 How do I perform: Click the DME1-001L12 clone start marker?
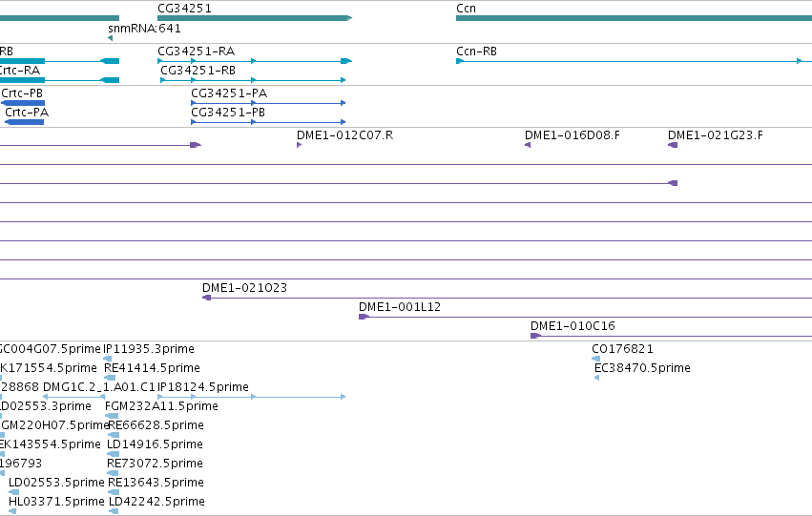pyautogui.click(x=364, y=317)
